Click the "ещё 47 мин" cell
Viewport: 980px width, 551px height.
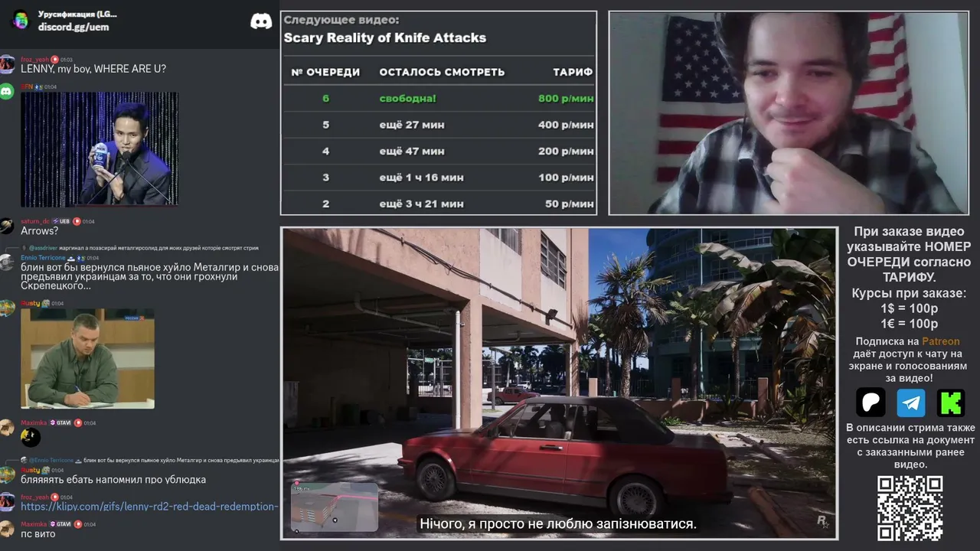coord(412,152)
